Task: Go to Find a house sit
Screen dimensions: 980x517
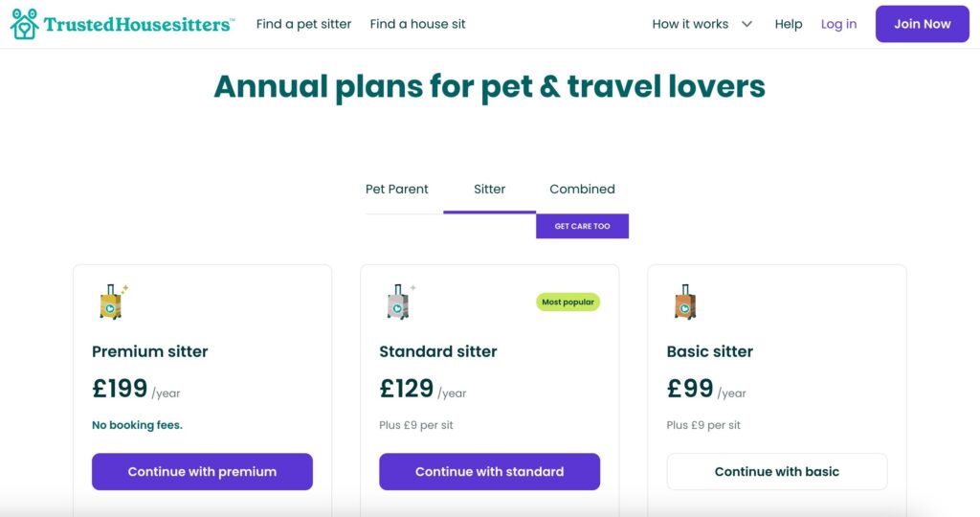Action: 417,24
